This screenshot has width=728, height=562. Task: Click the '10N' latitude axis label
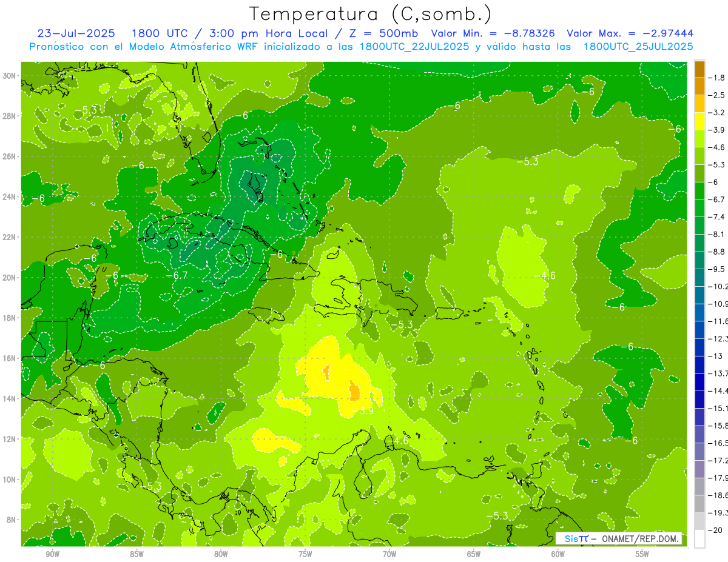(x=9, y=480)
